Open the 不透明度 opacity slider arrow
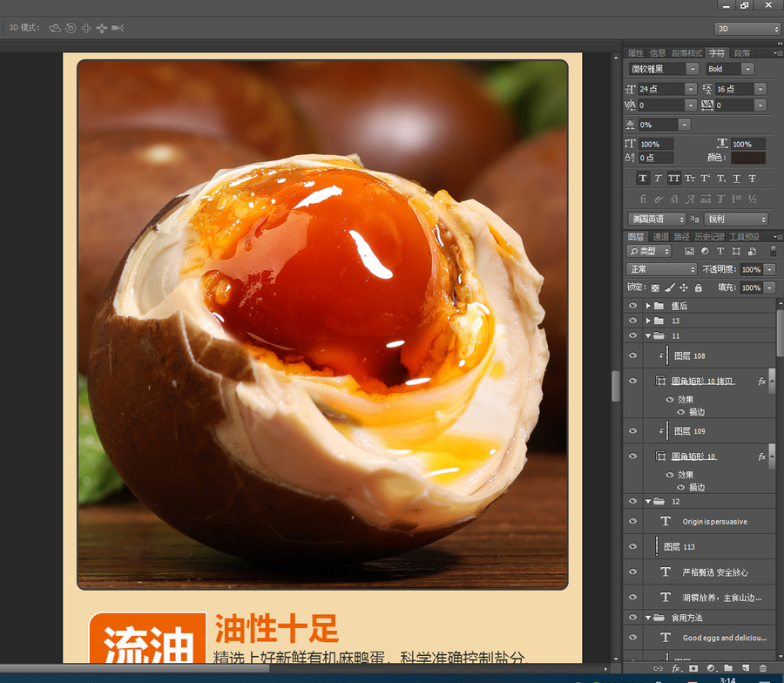 (770, 269)
